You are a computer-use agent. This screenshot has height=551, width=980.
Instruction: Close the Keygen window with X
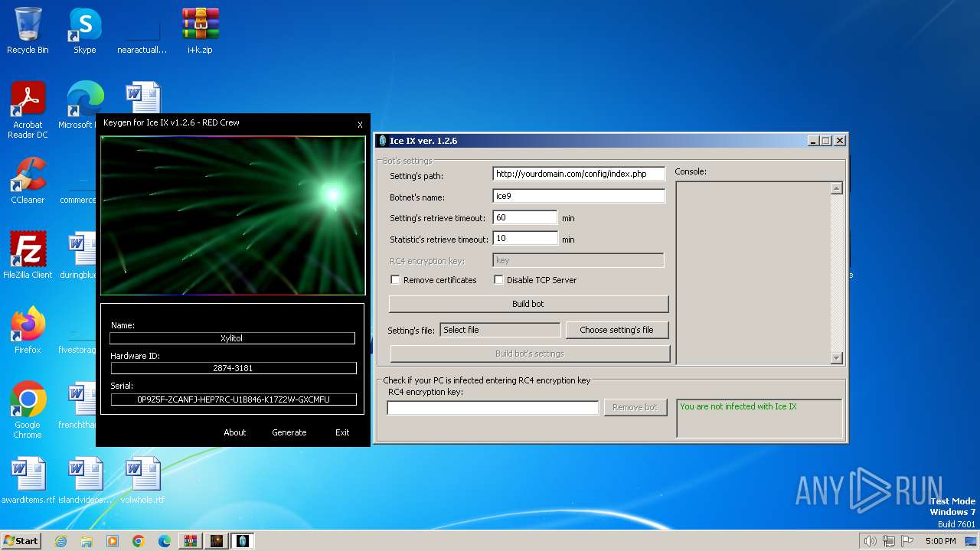tap(360, 125)
